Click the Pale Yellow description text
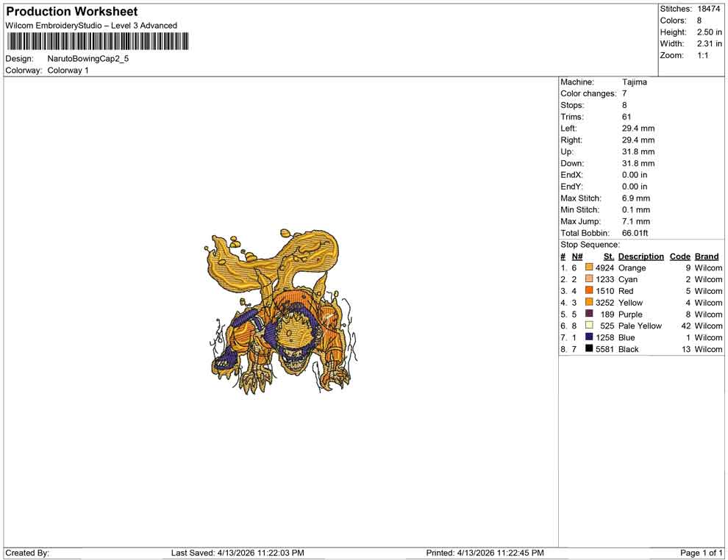Image resolution: width=728 pixels, height=560 pixels. coord(640,326)
